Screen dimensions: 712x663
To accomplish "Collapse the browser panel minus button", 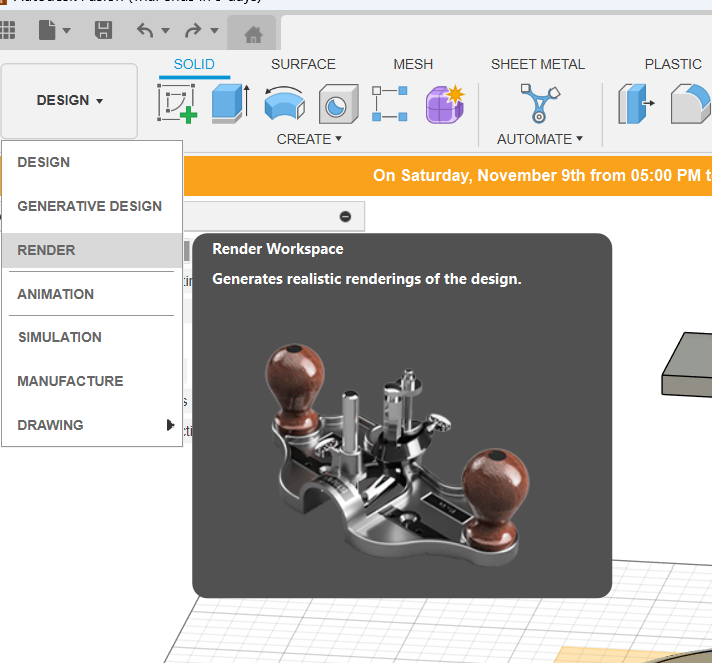I will point(345,217).
